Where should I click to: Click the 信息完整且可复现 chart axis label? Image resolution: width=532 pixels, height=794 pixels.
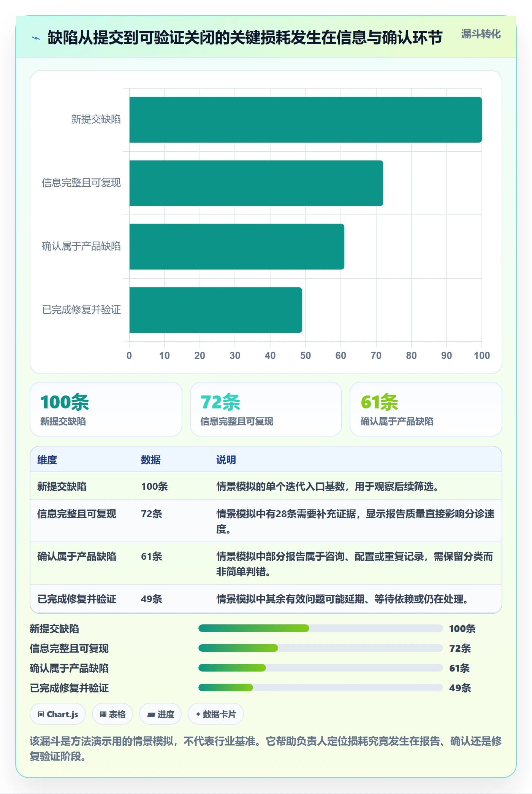click(81, 183)
